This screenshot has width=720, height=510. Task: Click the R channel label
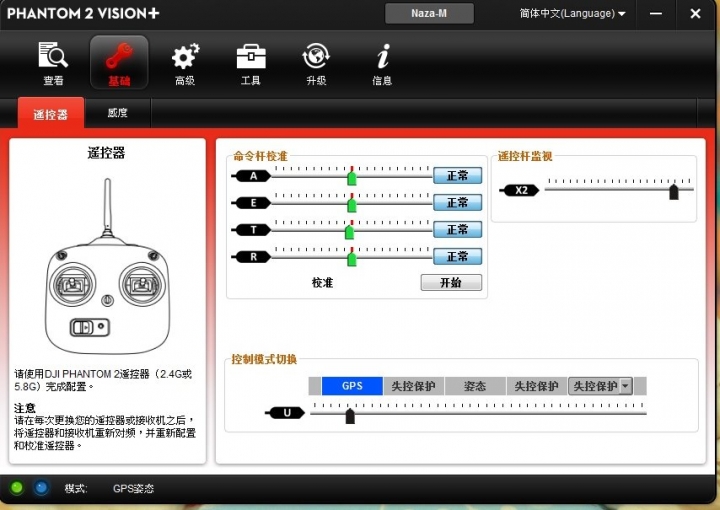[x=253, y=257]
